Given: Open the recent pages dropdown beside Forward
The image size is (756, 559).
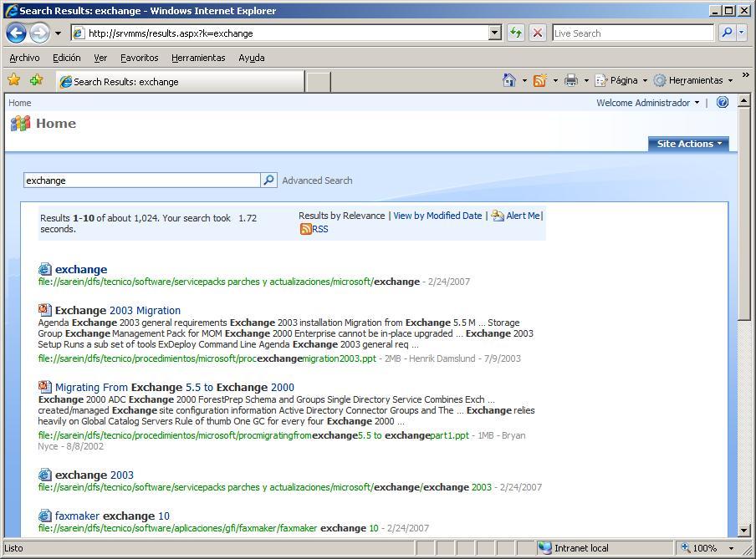Looking at the screenshot, I should [58, 33].
